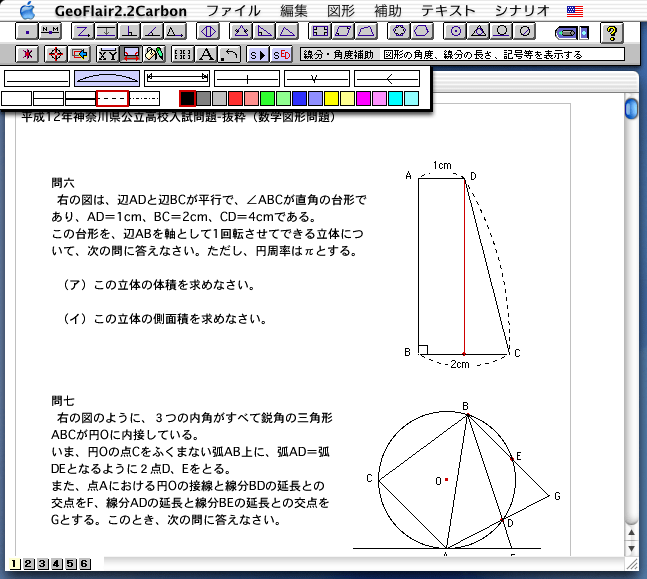Select the XY coordinate tool
The image size is (647, 579).
(108, 54)
